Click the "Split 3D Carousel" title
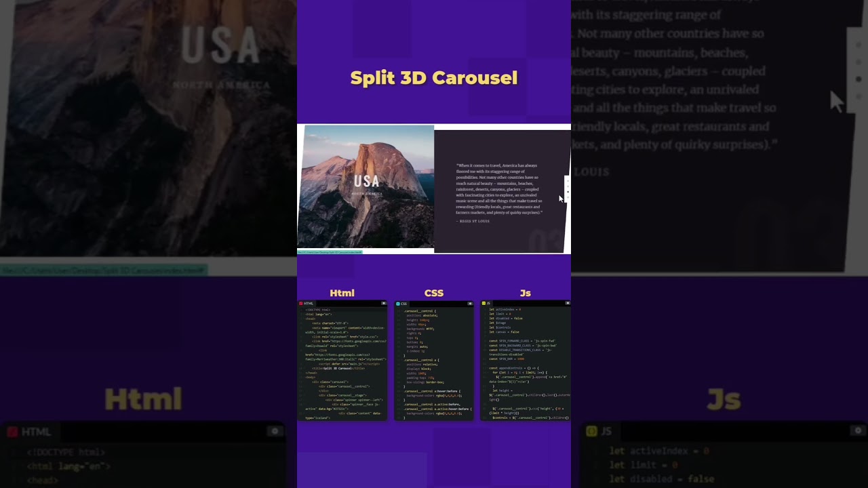The width and height of the screenshot is (868, 488). [x=434, y=77]
